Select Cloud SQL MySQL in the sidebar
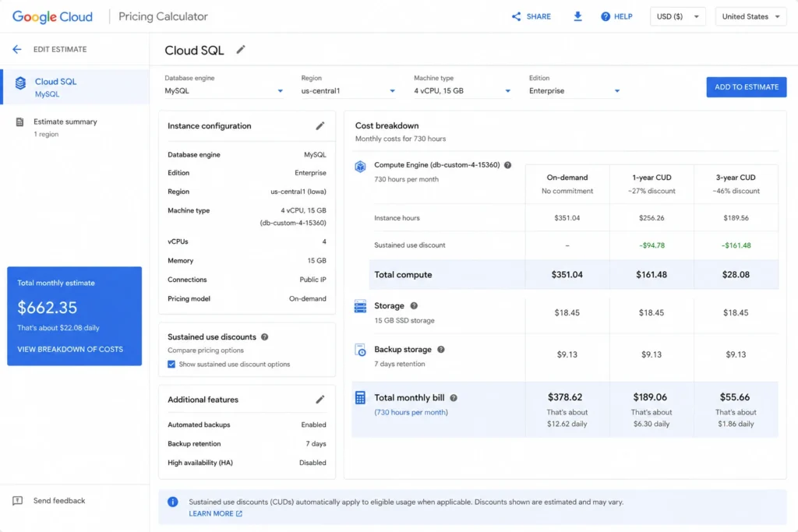Viewport: 798px width, 532px height. pos(75,87)
